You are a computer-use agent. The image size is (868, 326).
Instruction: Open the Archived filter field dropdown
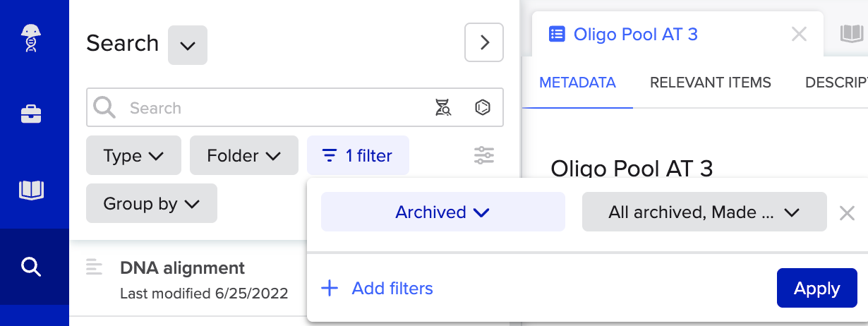(442, 212)
